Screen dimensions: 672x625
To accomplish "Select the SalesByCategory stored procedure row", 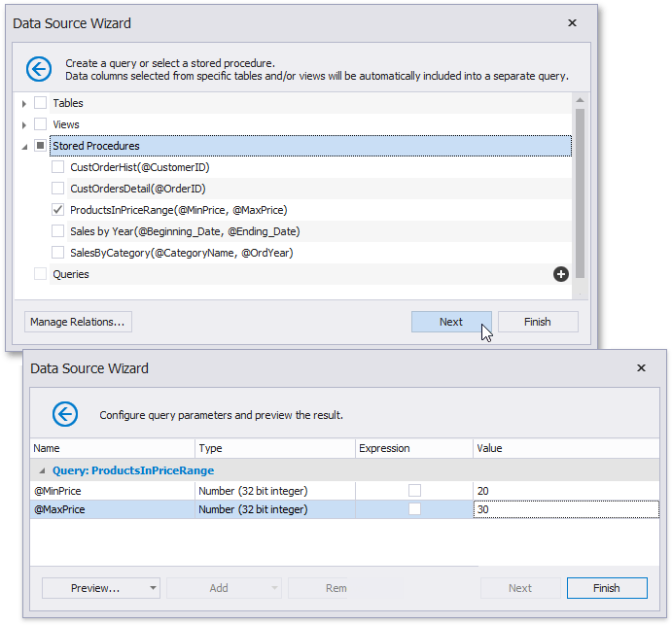I will click(x=181, y=253).
